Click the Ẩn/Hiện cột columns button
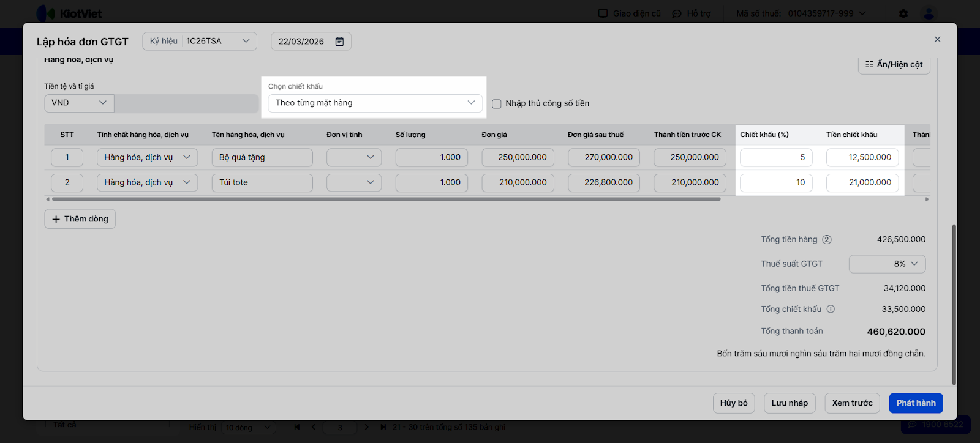Viewport: 980px width, 443px height. pos(894,64)
